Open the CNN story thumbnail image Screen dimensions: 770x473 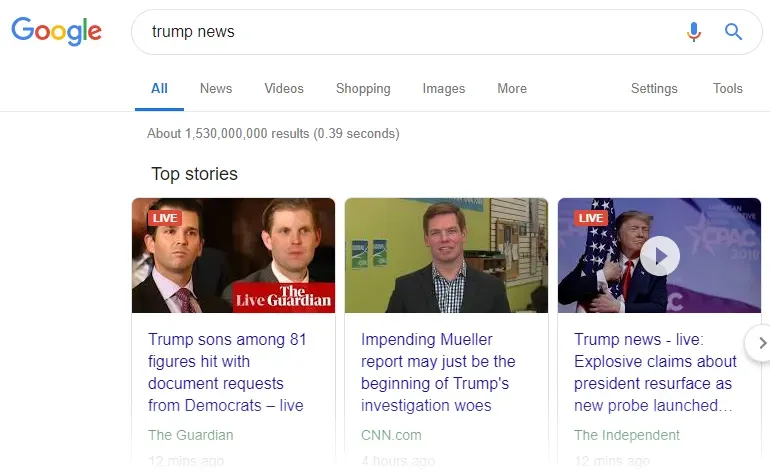[446, 255]
